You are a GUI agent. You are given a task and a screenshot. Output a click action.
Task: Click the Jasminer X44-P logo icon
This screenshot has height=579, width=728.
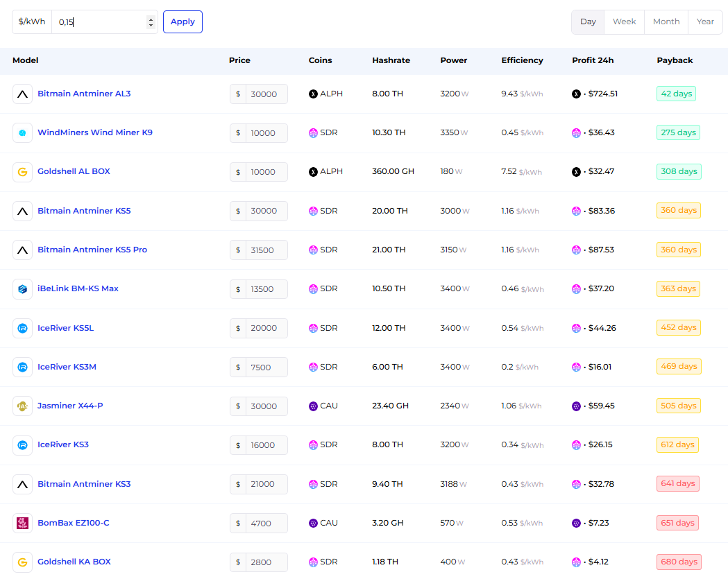click(22, 406)
